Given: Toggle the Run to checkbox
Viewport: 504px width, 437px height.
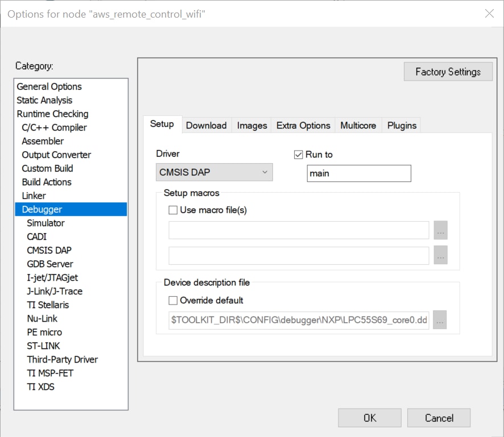Looking at the screenshot, I should [x=299, y=155].
